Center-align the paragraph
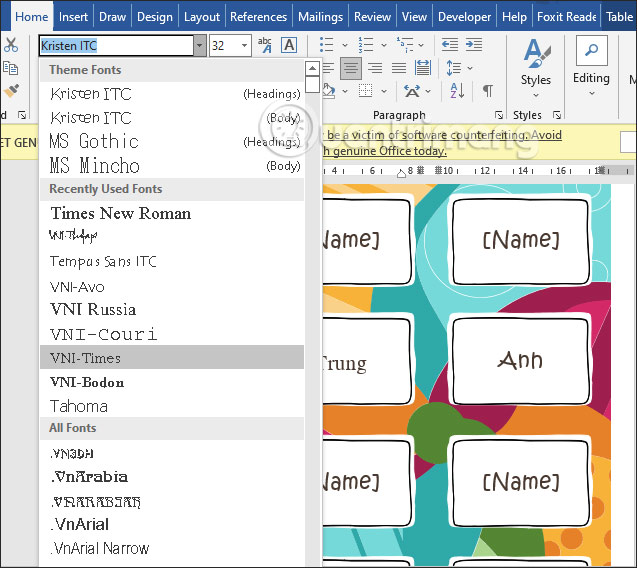The width and height of the screenshot is (637, 568). click(x=351, y=68)
